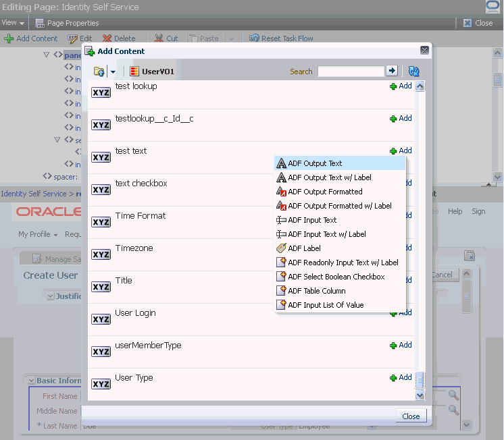
Task: Select ADF Output Formatted option
Action: [340, 192]
